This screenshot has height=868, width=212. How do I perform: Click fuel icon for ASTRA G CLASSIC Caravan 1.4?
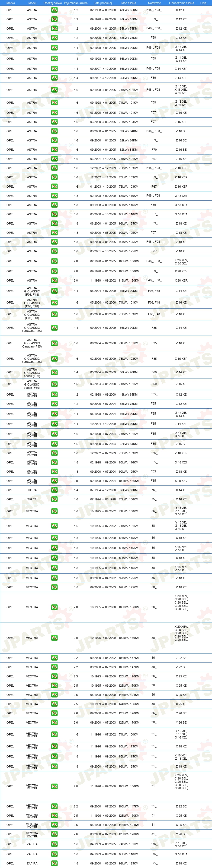point(54,328)
